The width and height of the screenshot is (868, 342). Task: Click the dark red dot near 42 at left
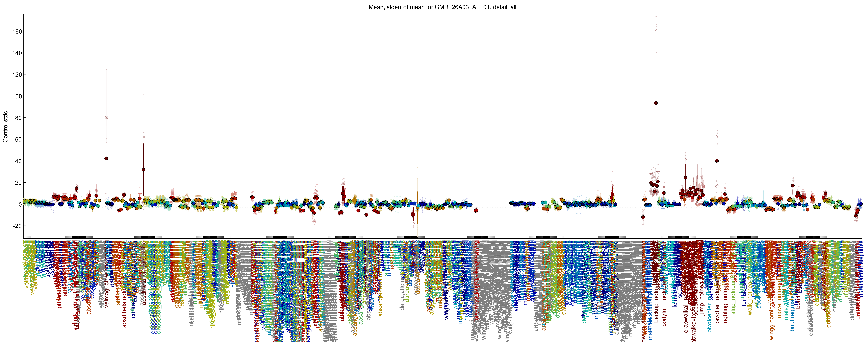(106, 158)
